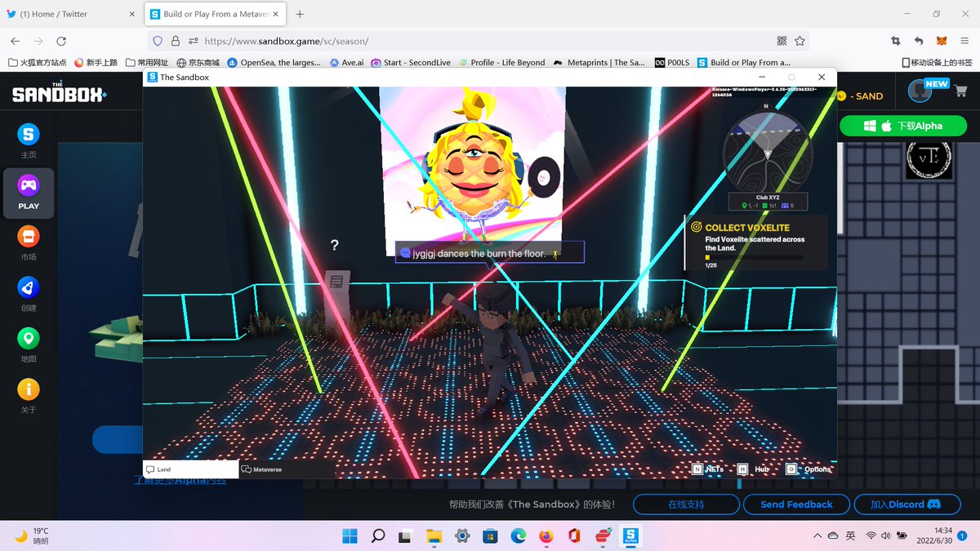
Task: Open taskbar search magnifier
Action: (x=378, y=536)
